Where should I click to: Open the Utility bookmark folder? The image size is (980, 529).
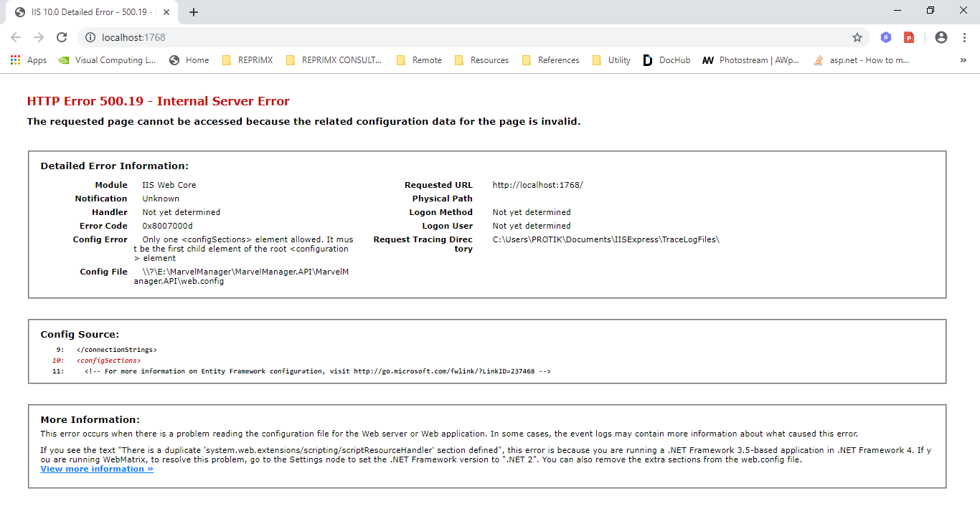point(611,60)
